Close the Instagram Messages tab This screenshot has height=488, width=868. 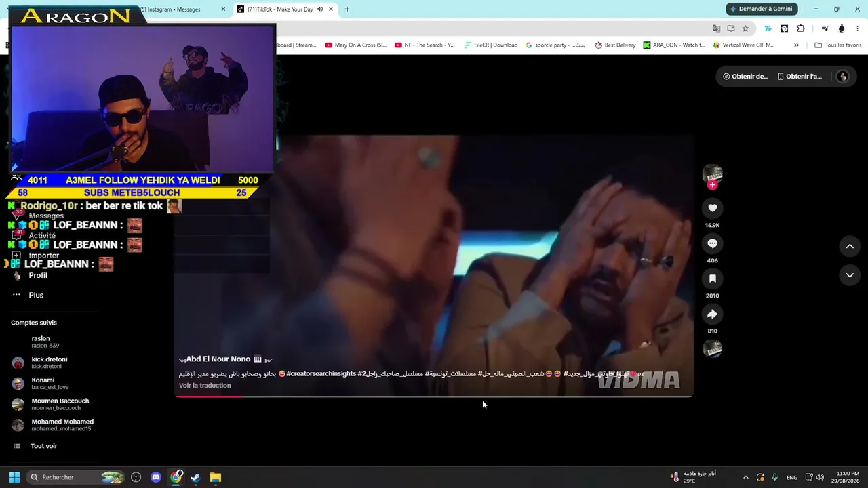(223, 9)
